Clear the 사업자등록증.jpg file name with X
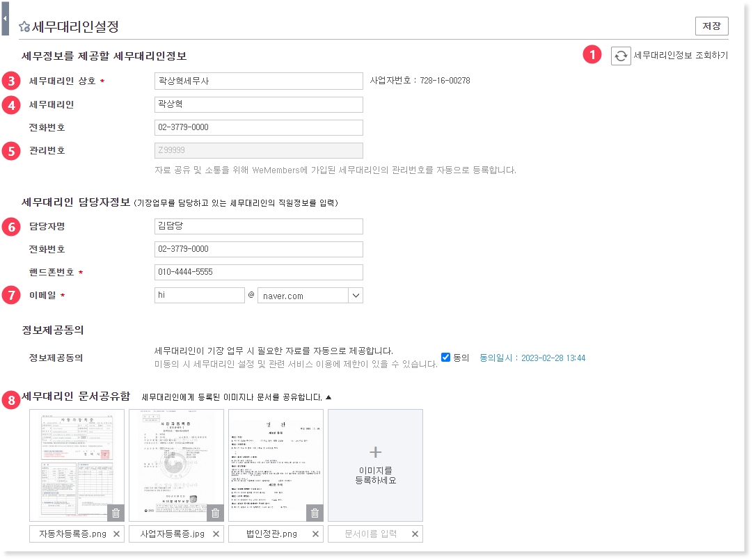Screen dimensions: 753x560 pos(216,534)
